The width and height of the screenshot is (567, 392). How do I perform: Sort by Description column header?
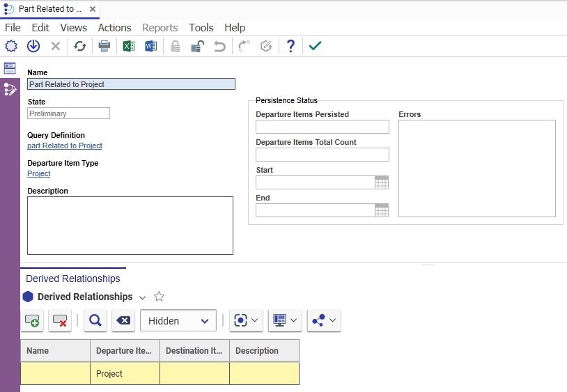click(264, 351)
